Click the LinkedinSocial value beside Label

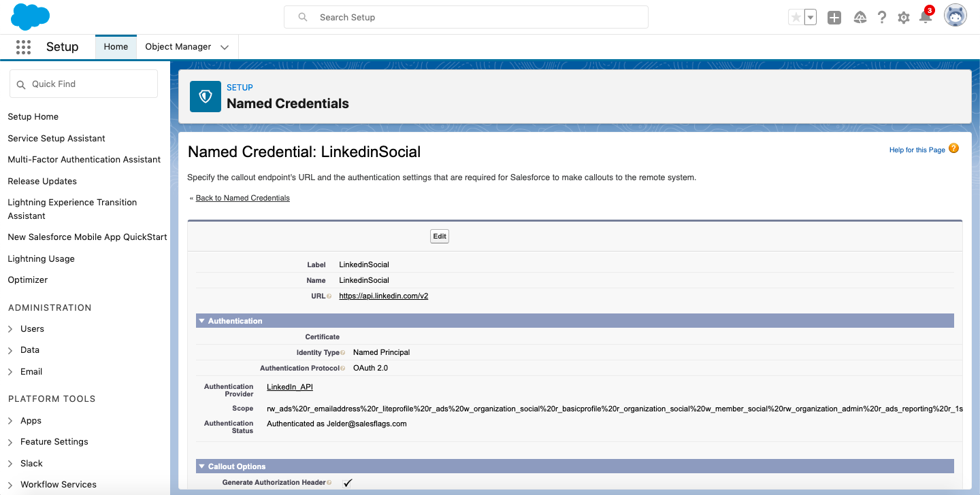coord(364,265)
